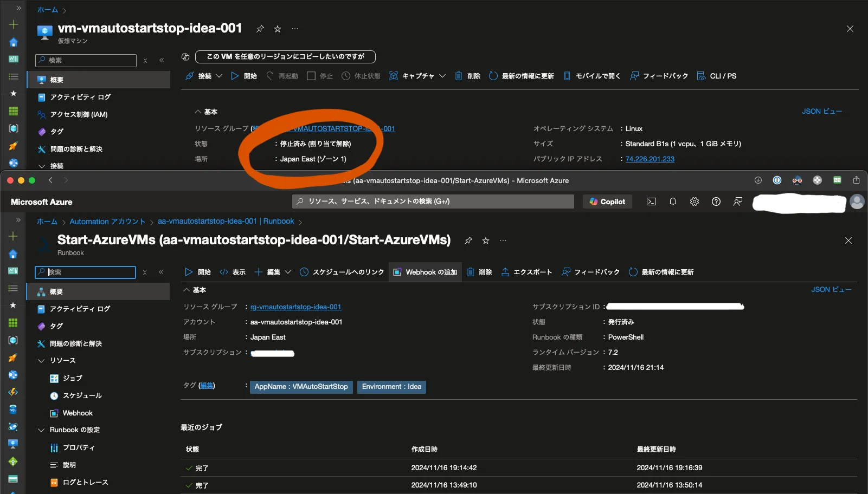Viewport: 868px width, 494px height.
Task: Open JSON ビュー link in VM window
Action: pyautogui.click(x=822, y=111)
